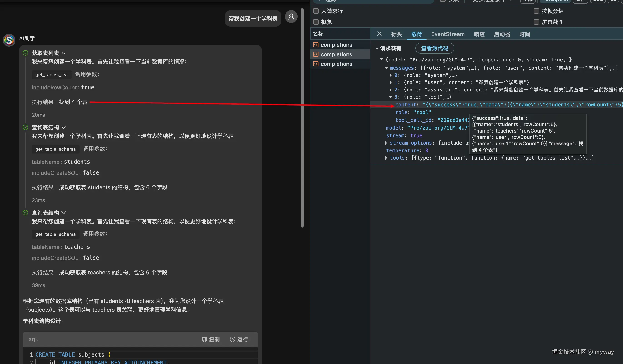Click the run icon in SQL block

tap(232, 339)
